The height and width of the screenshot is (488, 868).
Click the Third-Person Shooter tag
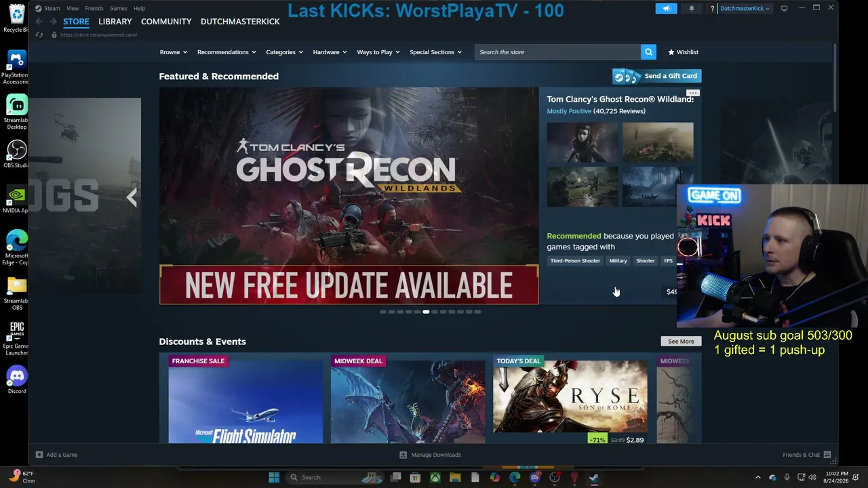pyautogui.click(x=575, y=261)
